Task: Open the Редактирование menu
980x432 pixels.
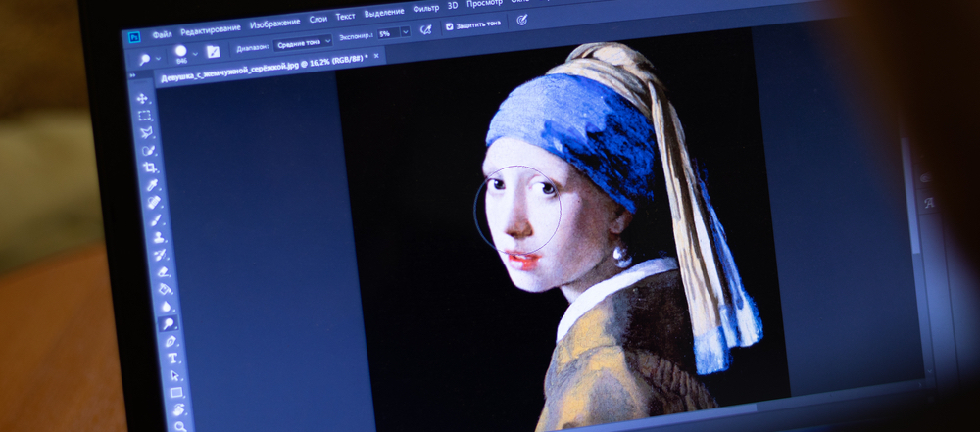Action: point(211,28)
